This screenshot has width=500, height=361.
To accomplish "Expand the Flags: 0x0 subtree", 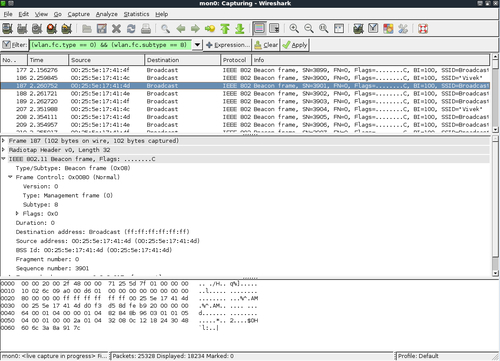I will coord(17,213).
